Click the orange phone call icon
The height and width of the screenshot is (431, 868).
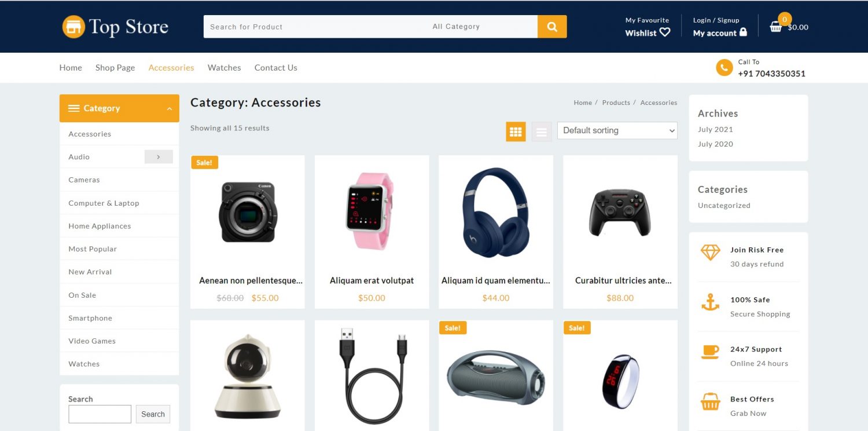[724, 68]
